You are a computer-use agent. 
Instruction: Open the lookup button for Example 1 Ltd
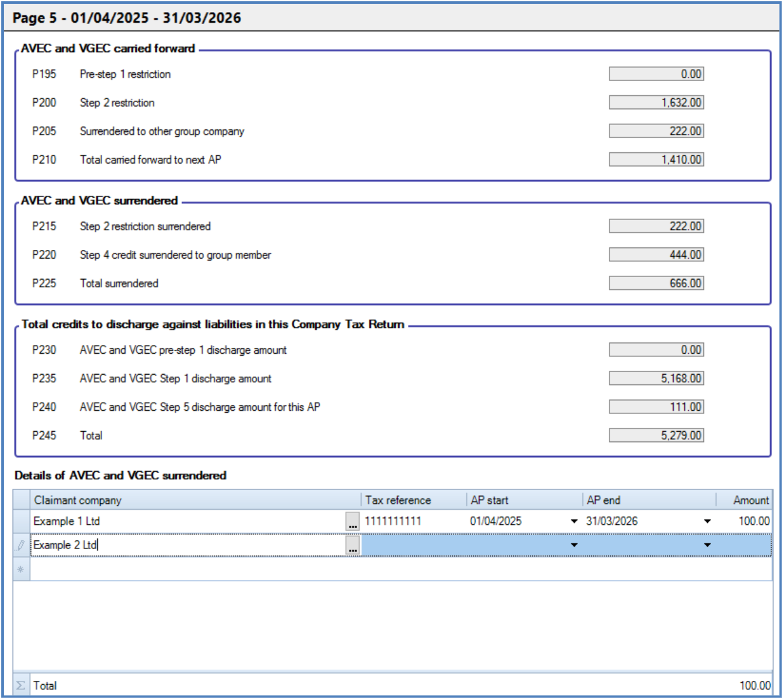353,521
